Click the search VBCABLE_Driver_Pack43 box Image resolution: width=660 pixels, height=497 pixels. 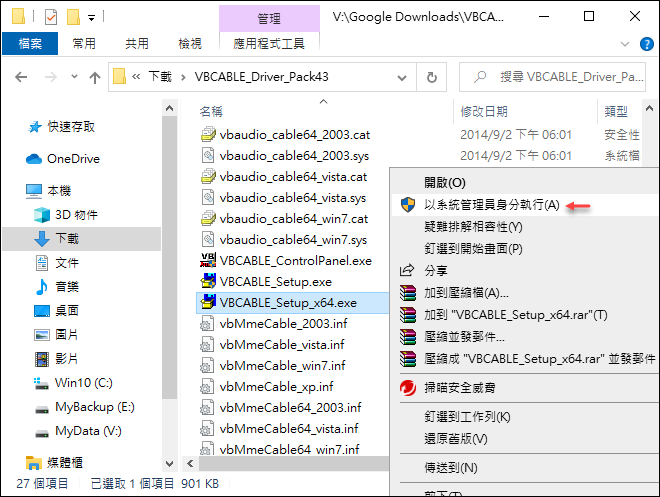click(552, 77)
